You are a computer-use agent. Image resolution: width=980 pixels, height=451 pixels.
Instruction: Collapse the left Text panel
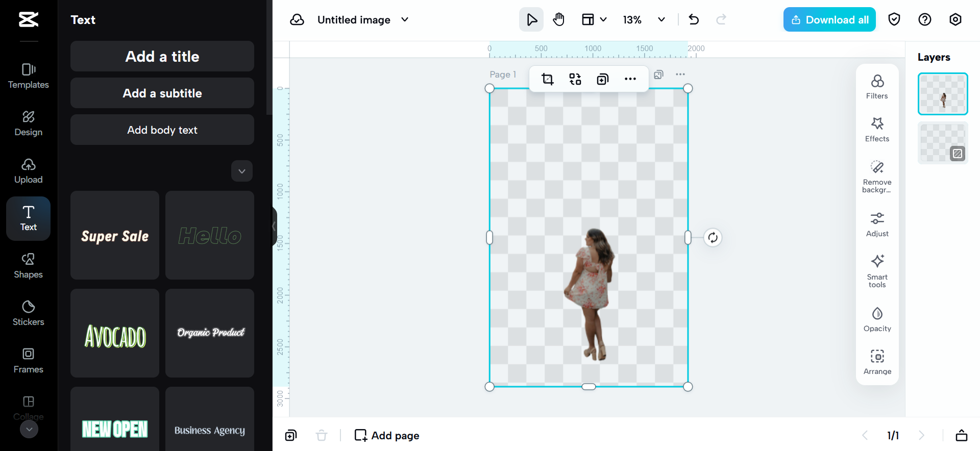[274, 227]
